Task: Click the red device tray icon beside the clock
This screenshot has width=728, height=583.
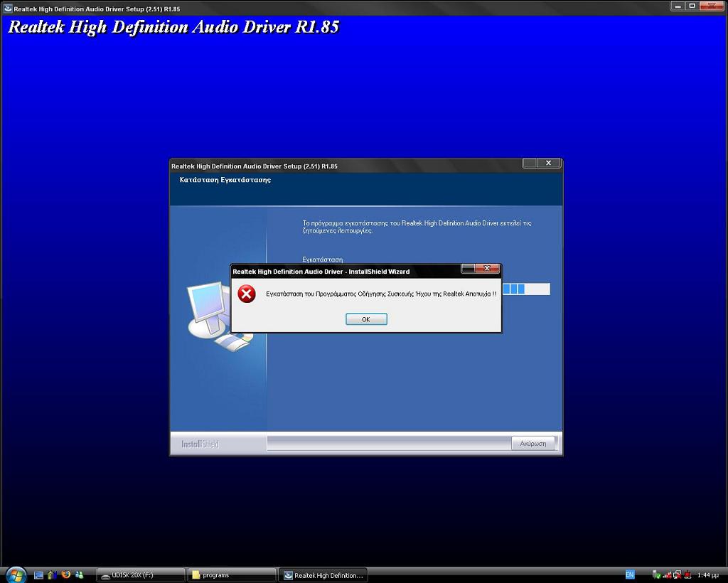Action: point(687,575)
